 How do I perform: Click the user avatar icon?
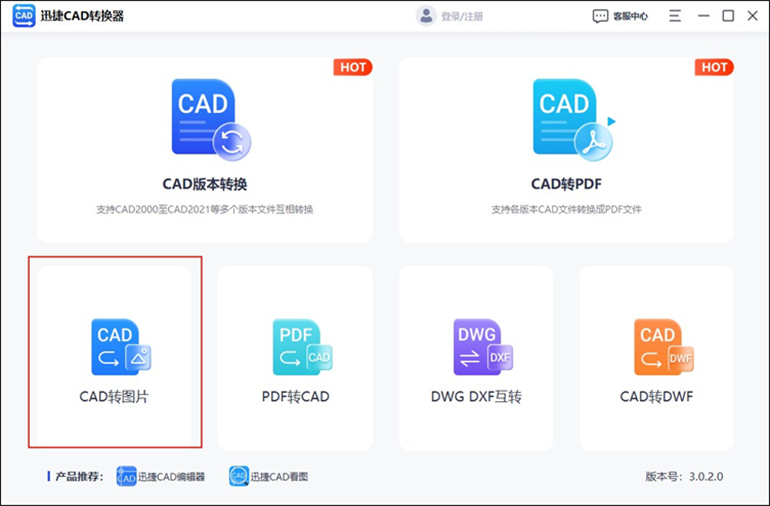(x=426, y=16)
